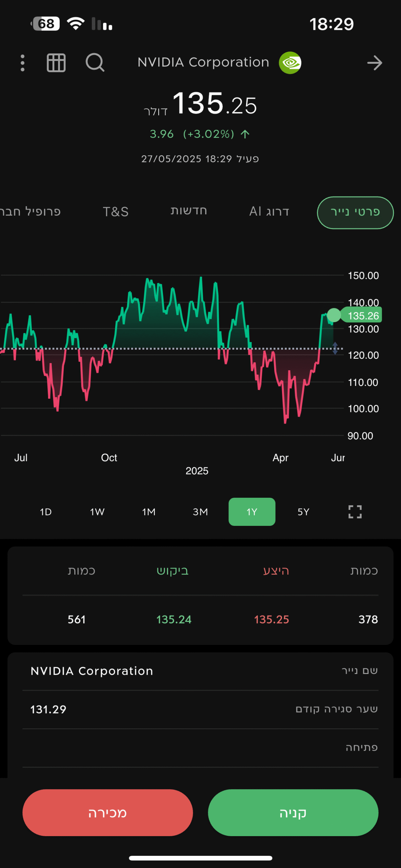
Task: Tap the 135.26 price label on chart
Action: (362, 315)
